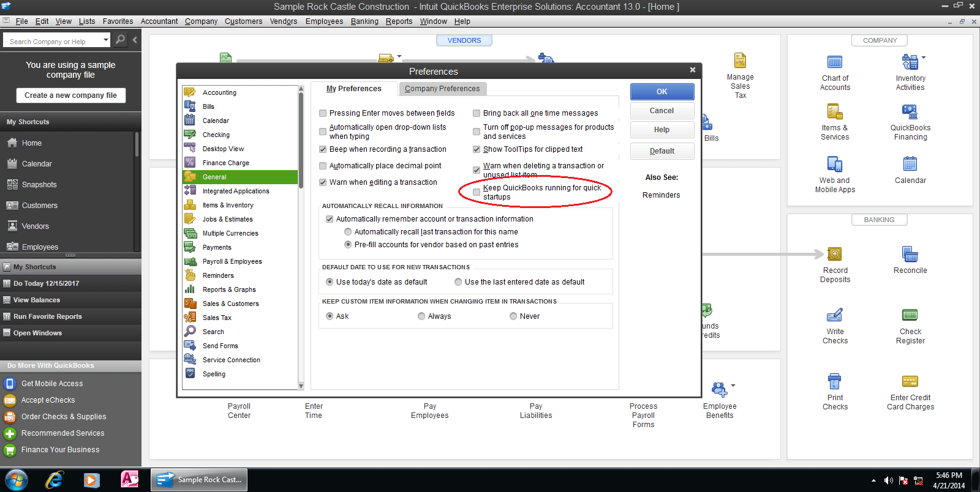Click Cancel in Preferences dialog
This screenshot has height=492, width=980.
662,111
